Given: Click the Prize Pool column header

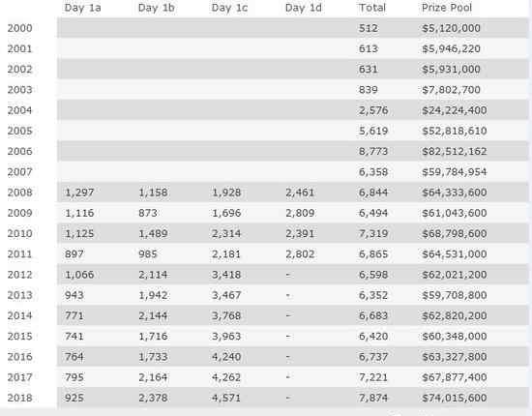Looking at the screenshot, I should click(x=447, y=8).
